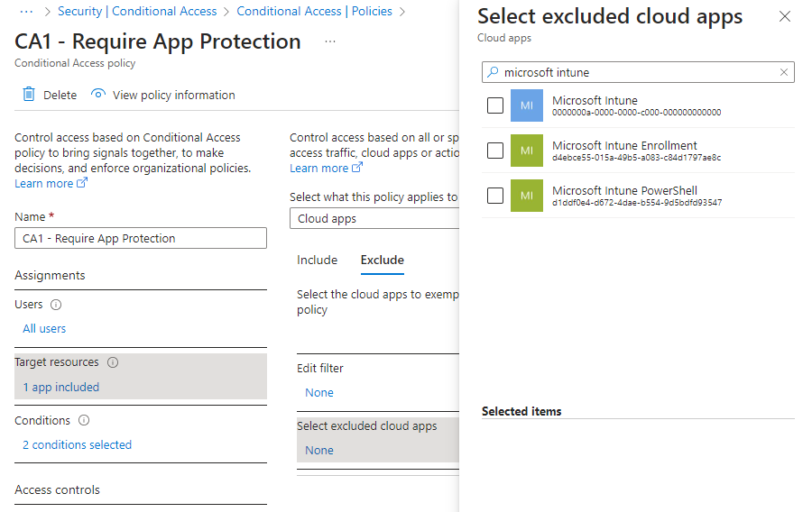
Task: Click the Conditions info icon
Action: (x=84, y=420)
